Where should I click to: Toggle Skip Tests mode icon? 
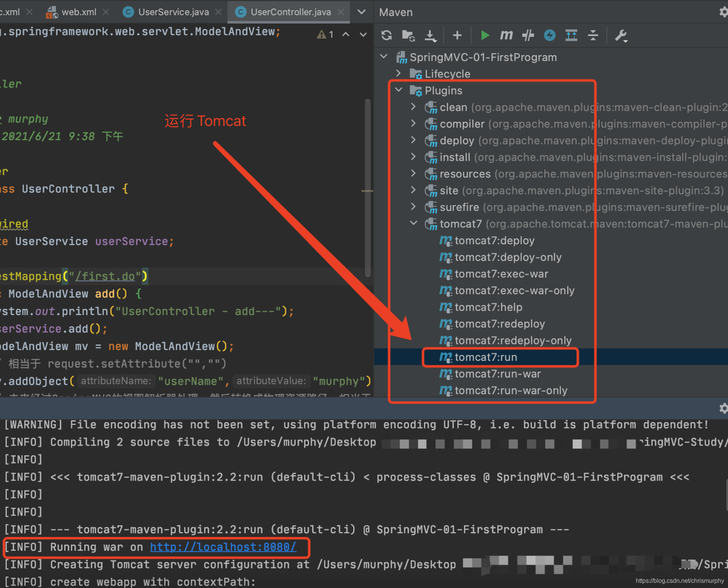coord(528,35)
